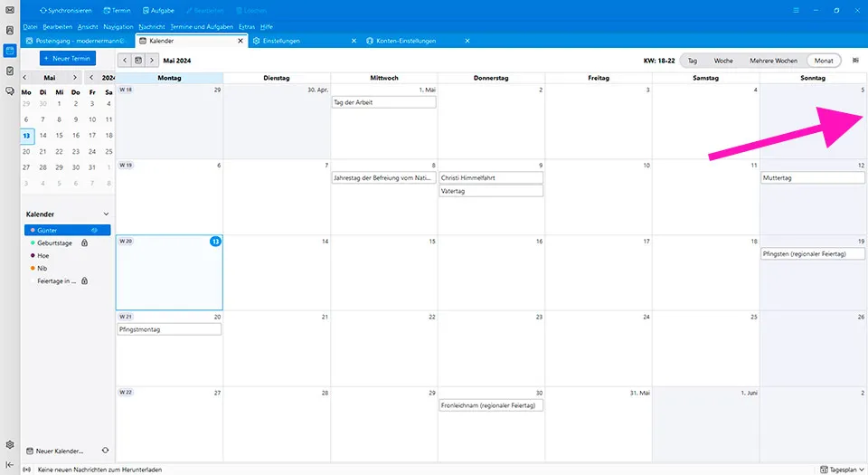
Task: Select day 22 in mini calendar
Action: point(60,151)
